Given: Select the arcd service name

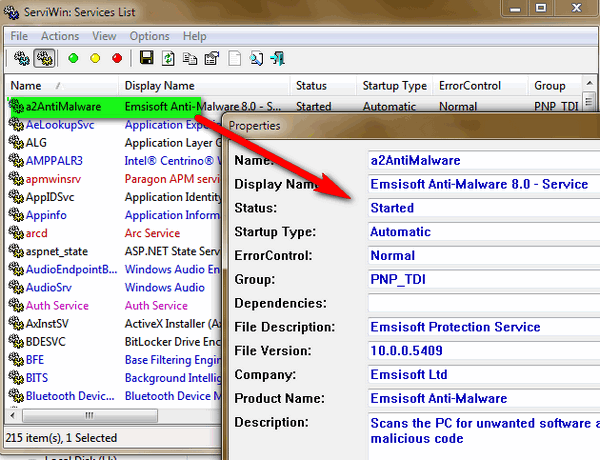Looking at the screenshot, I should coord(37,233).
